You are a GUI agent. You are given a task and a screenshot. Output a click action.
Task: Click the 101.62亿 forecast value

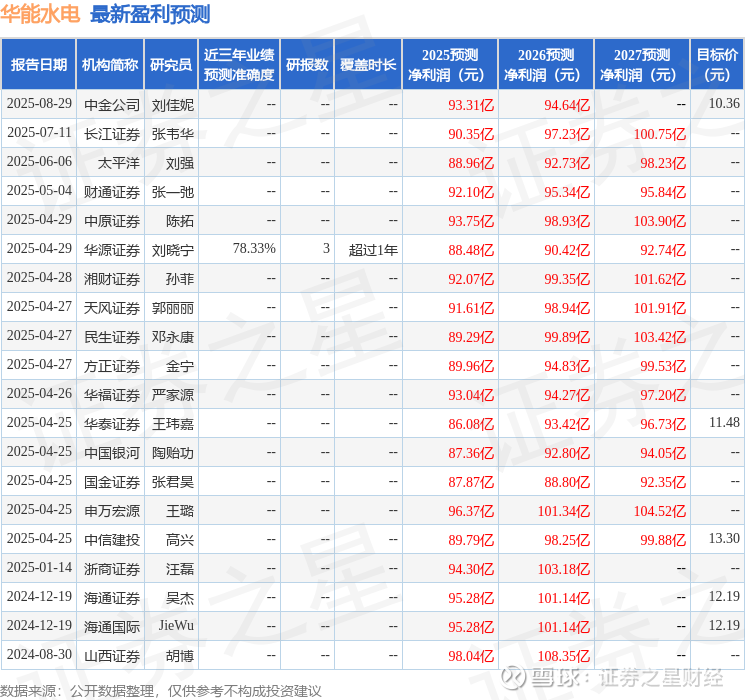pyautogui.click(x=660, y=279)
